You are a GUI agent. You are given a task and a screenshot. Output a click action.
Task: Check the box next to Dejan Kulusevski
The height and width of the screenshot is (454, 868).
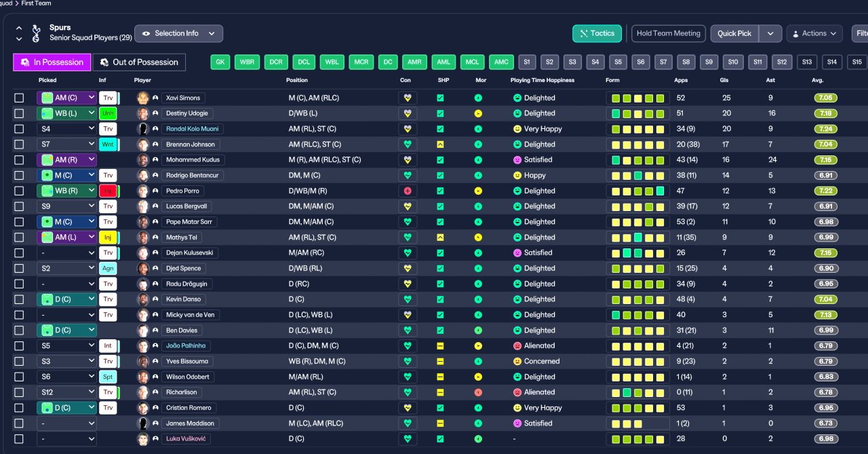[19, 252]
